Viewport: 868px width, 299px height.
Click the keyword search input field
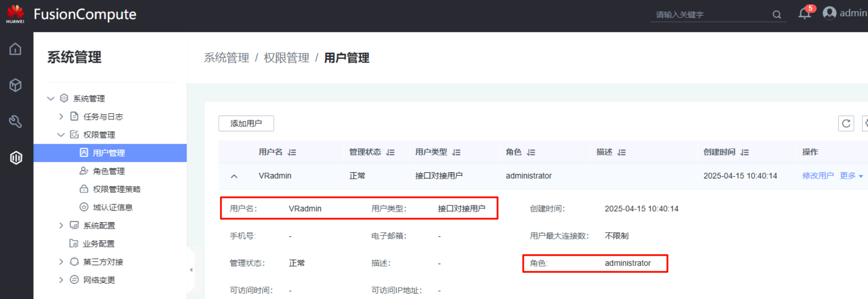[710, 15]
